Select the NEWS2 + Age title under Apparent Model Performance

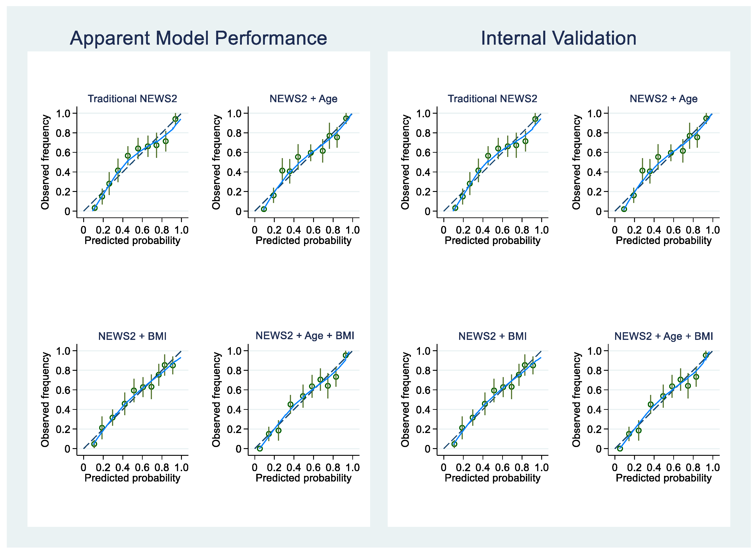point(303,98)
